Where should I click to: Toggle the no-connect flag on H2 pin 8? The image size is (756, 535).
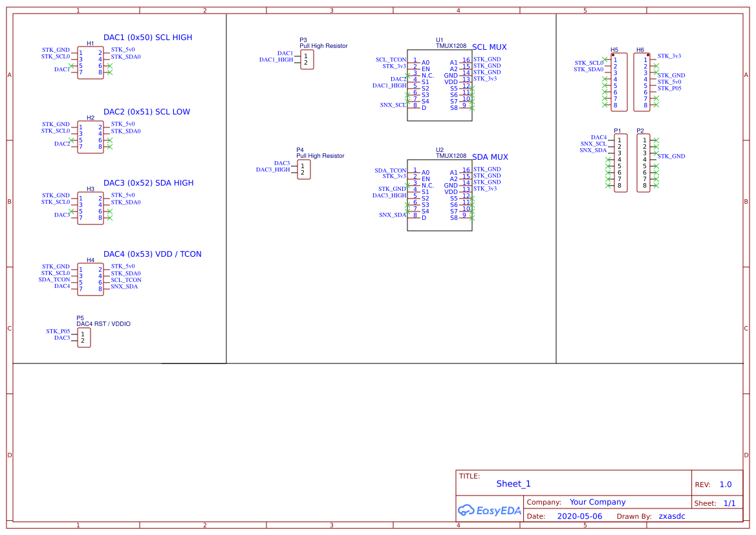tap(109, 146)
